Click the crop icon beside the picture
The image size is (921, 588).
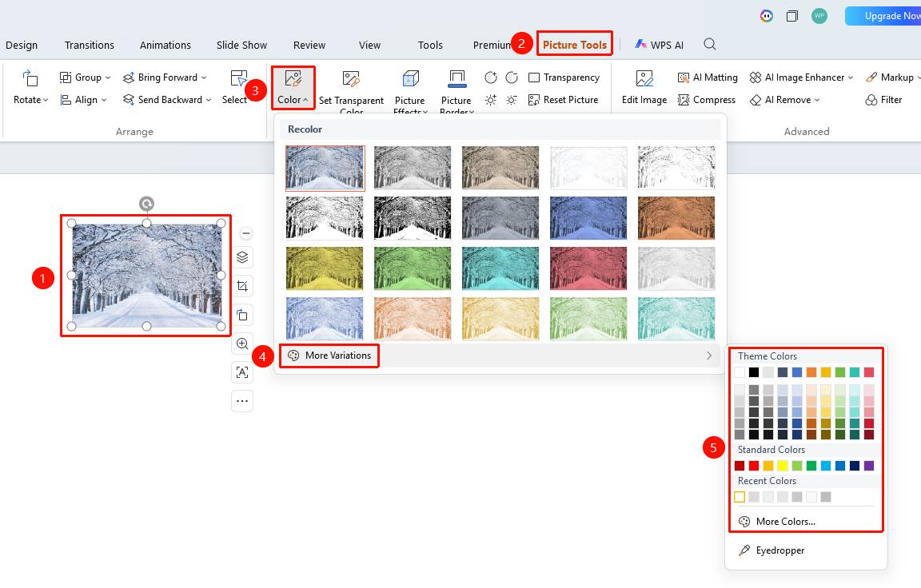(x=242, y=286)
